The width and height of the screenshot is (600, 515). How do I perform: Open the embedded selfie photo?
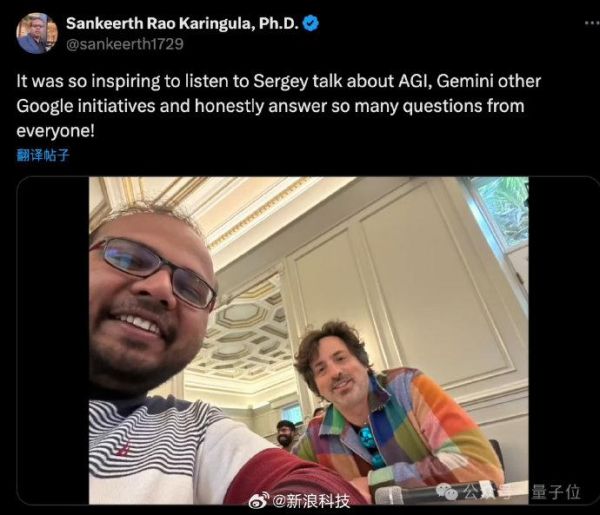pos(308,341)
